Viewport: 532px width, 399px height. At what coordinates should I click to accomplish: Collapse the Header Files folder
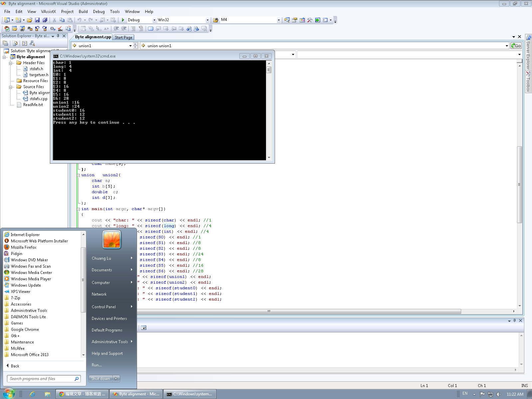(11, 63)
